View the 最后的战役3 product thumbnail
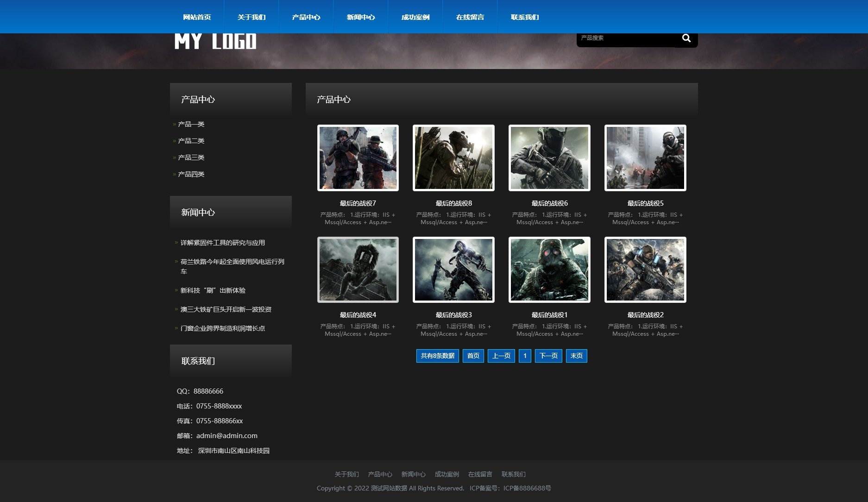The height and width of the screenshot is (502, 868). tap(453, 270)
